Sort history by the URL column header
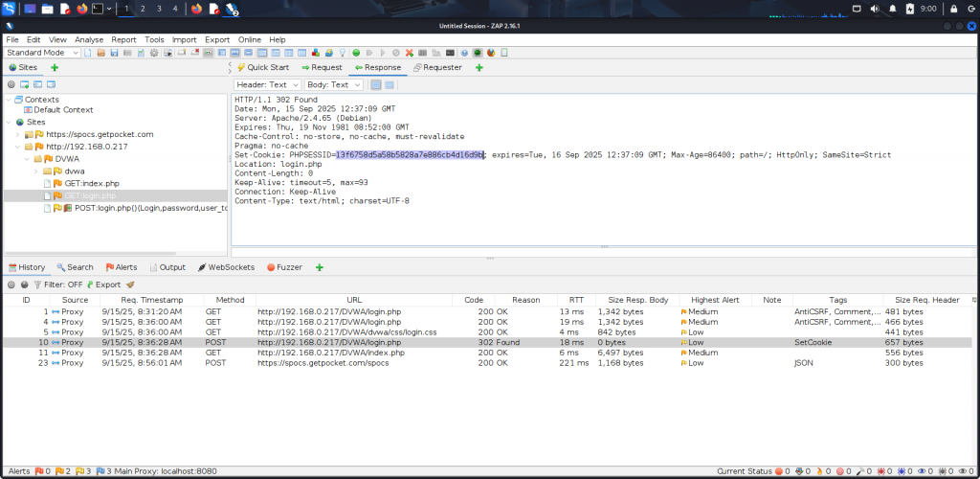Viewport: 980px width, 479px height. [x=354, y=300]
